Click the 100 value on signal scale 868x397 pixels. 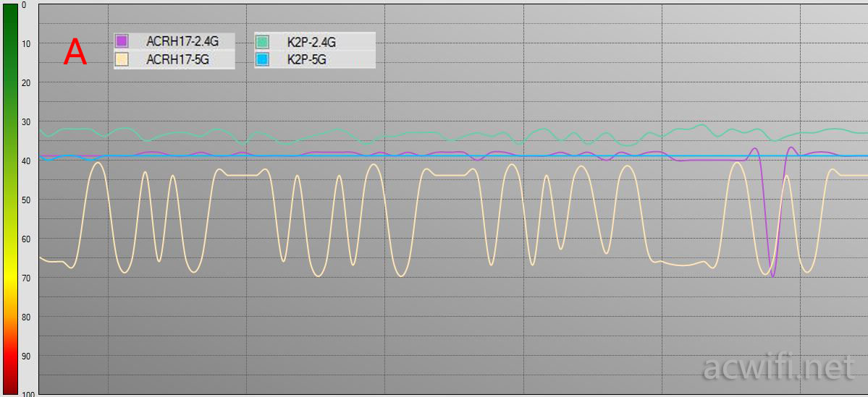pyautogui.click(x=28, y=393)
